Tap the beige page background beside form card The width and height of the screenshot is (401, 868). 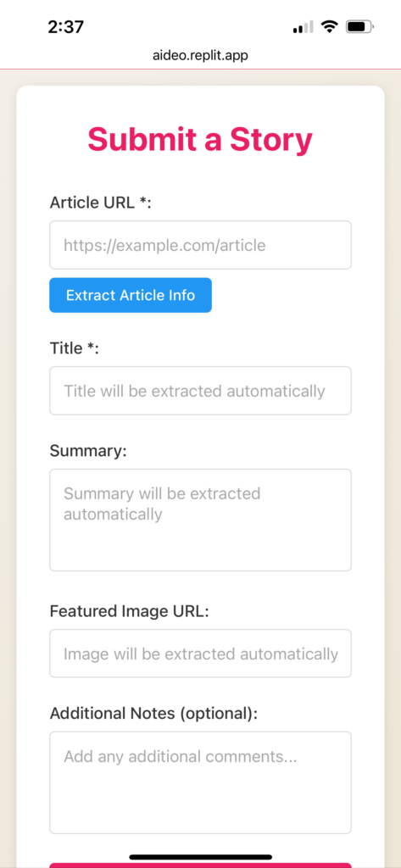coord(393,442)
